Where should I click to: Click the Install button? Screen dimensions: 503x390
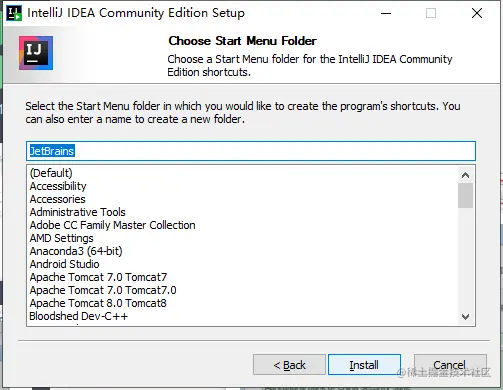pyautogui.click(x=364, y=365)
